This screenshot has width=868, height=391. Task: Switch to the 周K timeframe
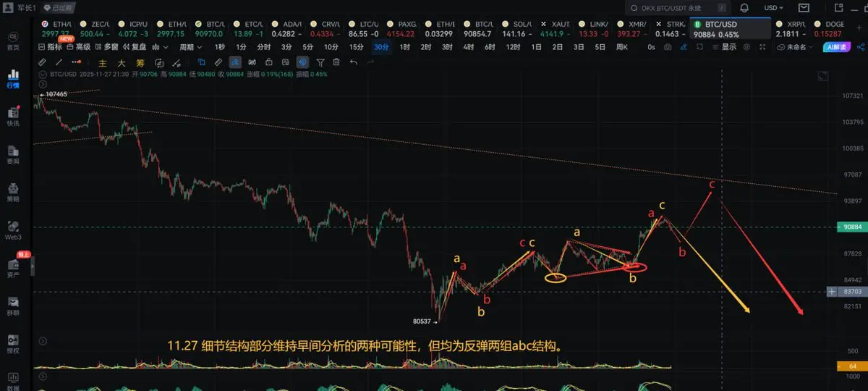(x=621, y=46)
